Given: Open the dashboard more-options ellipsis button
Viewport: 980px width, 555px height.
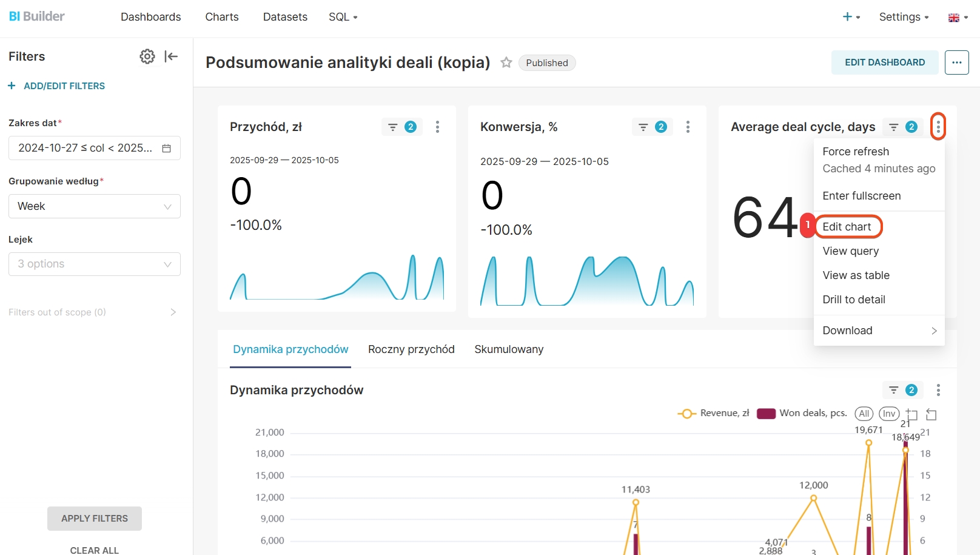Looking at the screenshot, I should [956, 62].
